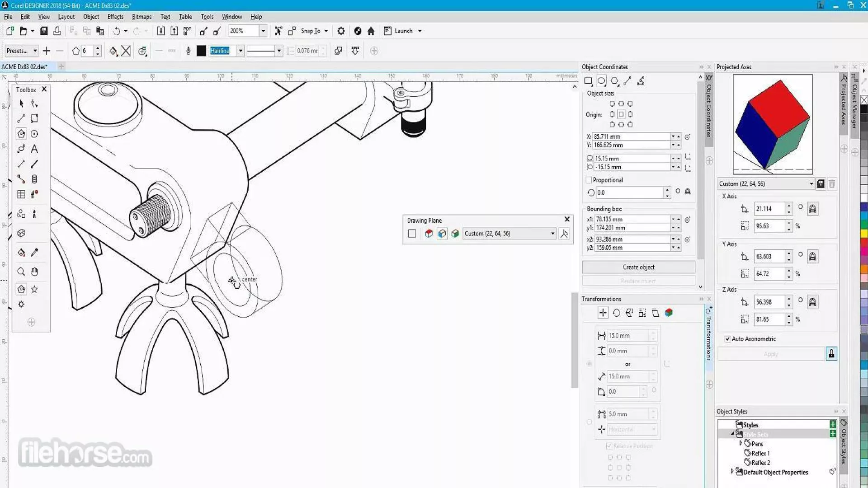Choose the Zoom tool in Toolbox
Viewport: 868px width, 488px height.
click(21, 272)
